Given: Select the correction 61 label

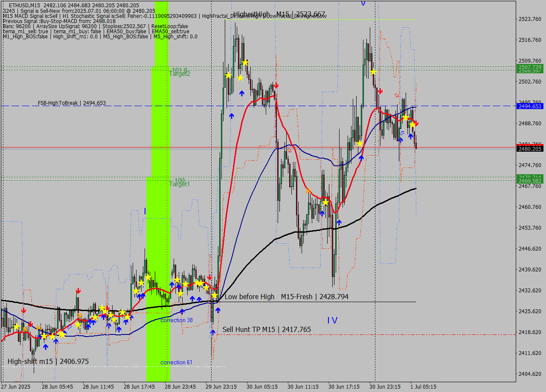Looking at the screenshot, I should tap(176, 362).
